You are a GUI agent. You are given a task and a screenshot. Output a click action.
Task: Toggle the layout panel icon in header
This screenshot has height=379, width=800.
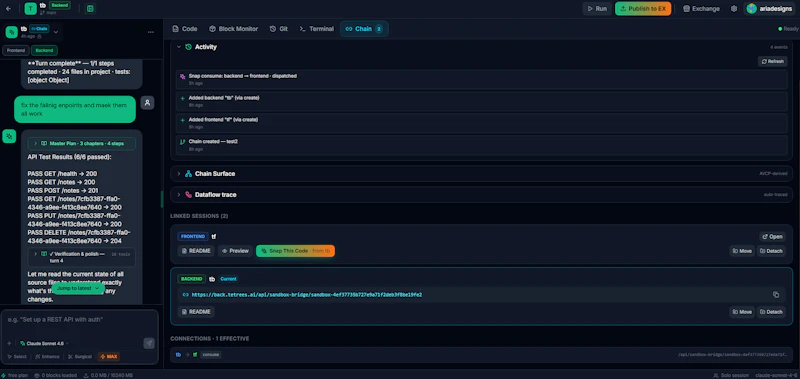tap(90, 9)
